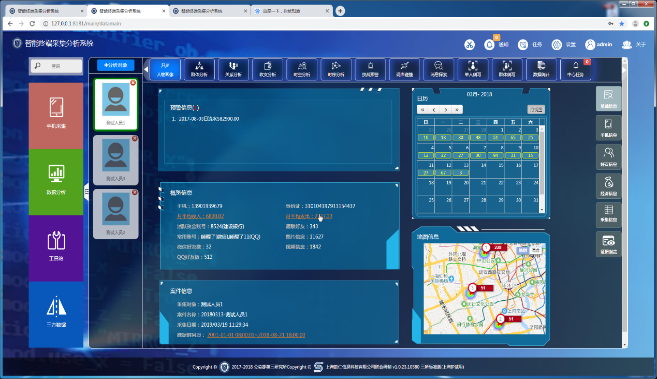Select the second person card thumbnail
This screenshot has height=379, width=657.
(116, 160)
